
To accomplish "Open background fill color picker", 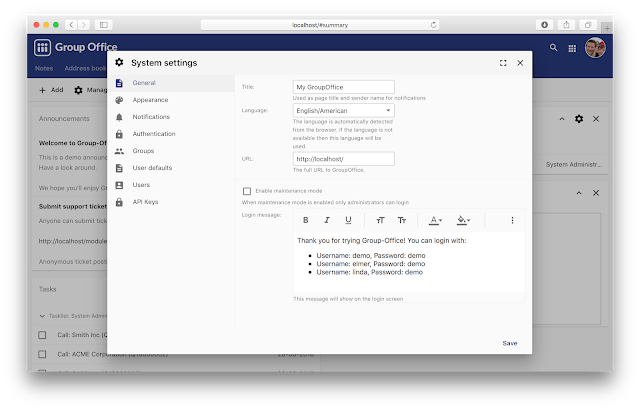I will (x=463, y=220).
